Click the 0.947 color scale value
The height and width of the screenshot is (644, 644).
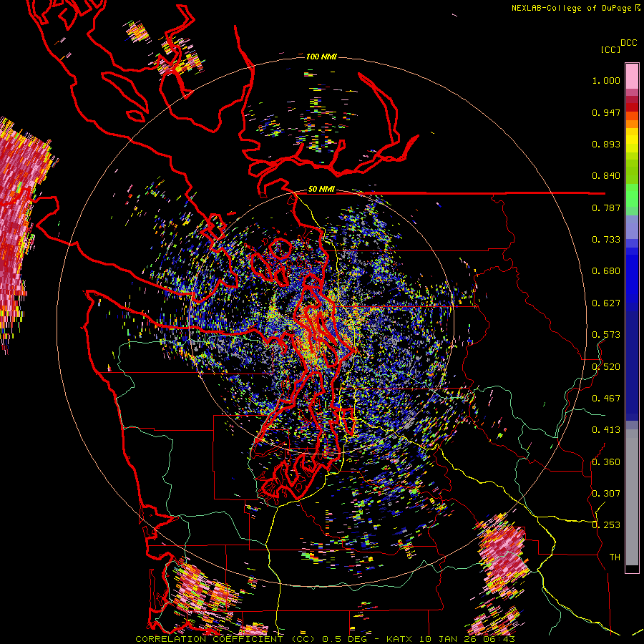click(x=606, y=112)
